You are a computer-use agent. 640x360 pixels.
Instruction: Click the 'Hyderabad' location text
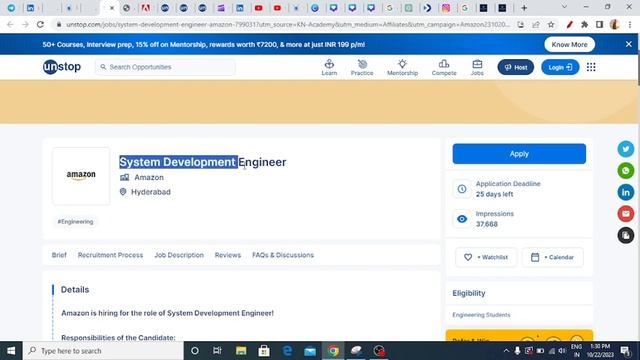tap(151, 192)
